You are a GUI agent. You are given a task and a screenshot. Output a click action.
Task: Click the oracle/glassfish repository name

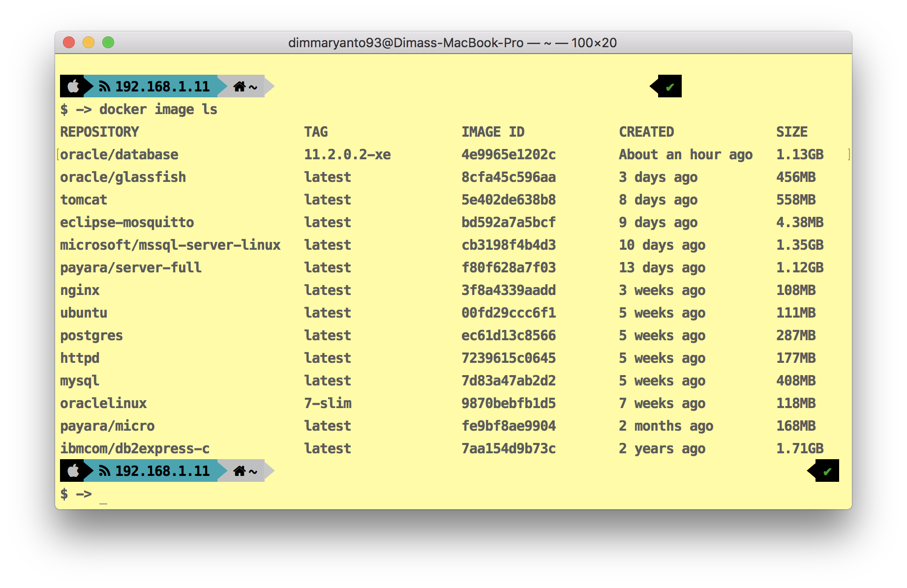[x=123, y=177]
